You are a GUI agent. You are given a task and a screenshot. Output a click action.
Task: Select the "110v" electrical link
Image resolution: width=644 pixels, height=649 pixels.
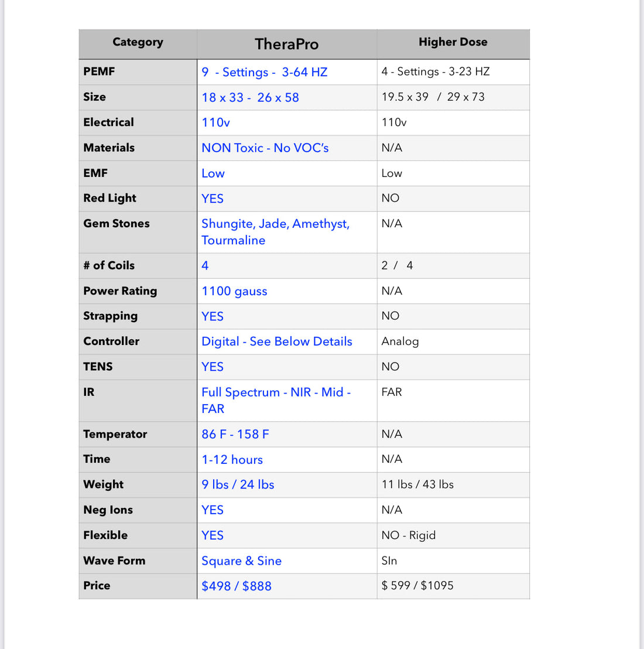click(215, 122)
